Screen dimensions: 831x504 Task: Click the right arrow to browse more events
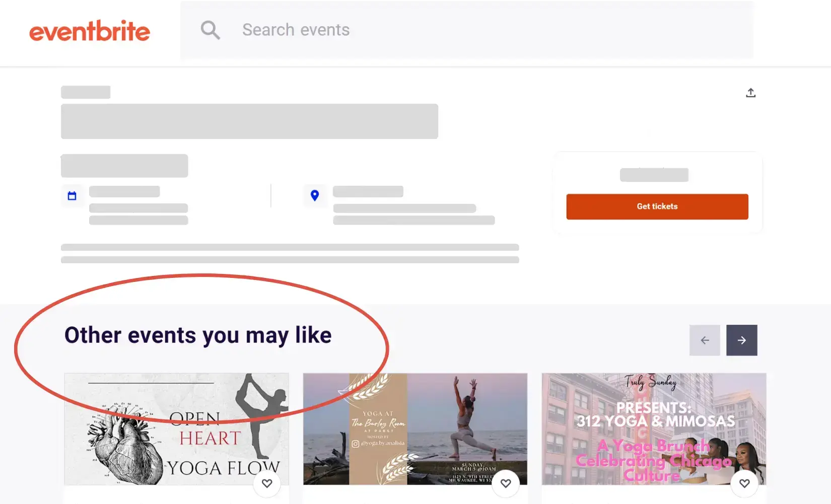[741, 340]
